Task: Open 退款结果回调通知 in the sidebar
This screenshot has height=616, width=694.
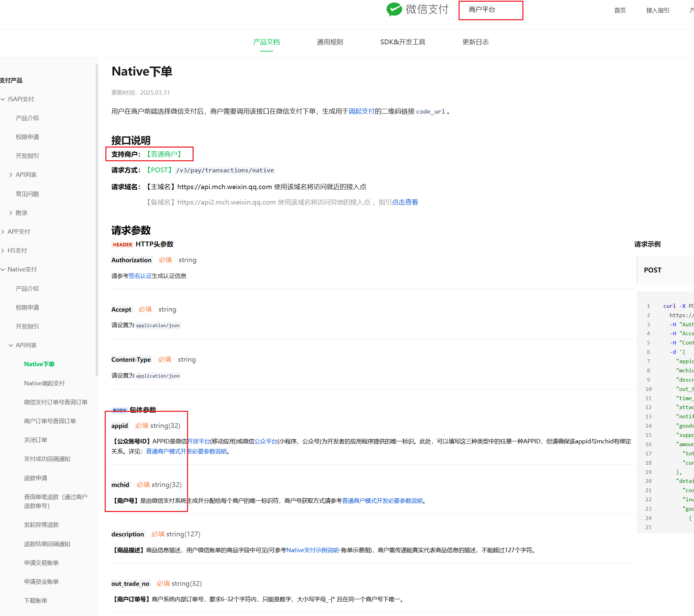Action: point(47,544)
